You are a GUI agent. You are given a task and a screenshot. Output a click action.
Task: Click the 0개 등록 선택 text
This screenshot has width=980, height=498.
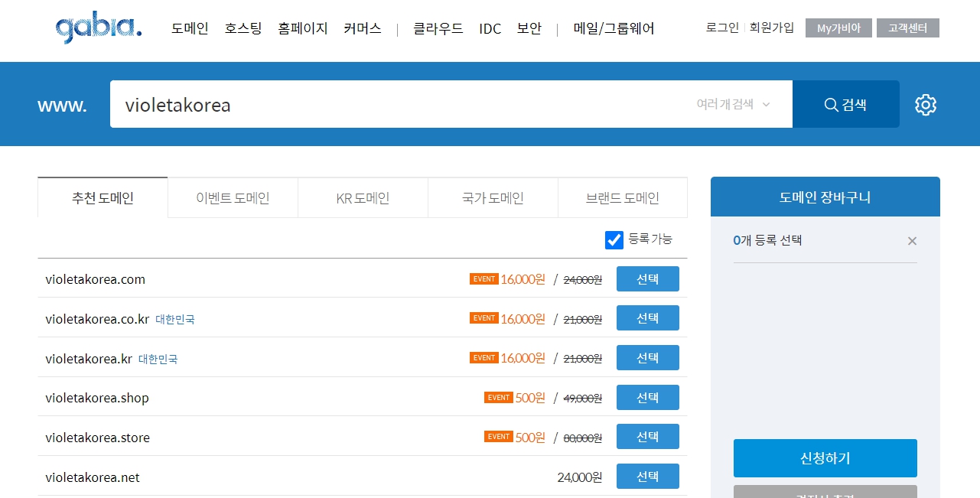767,240
